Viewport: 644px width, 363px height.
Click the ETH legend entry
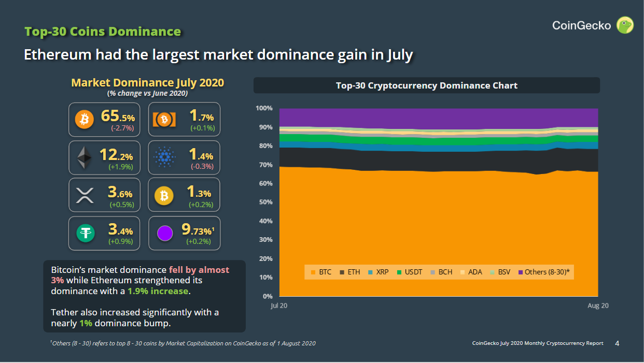(349, 272)
